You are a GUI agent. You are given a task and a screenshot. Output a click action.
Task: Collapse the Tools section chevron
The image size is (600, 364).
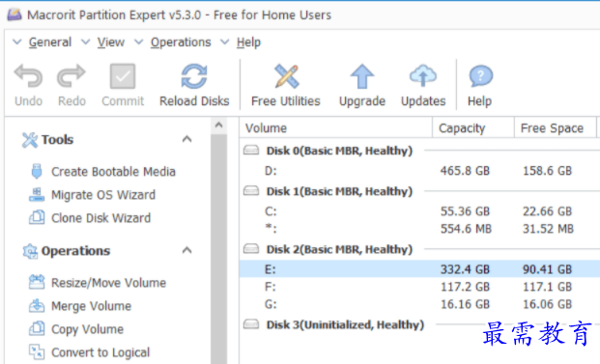186,139
